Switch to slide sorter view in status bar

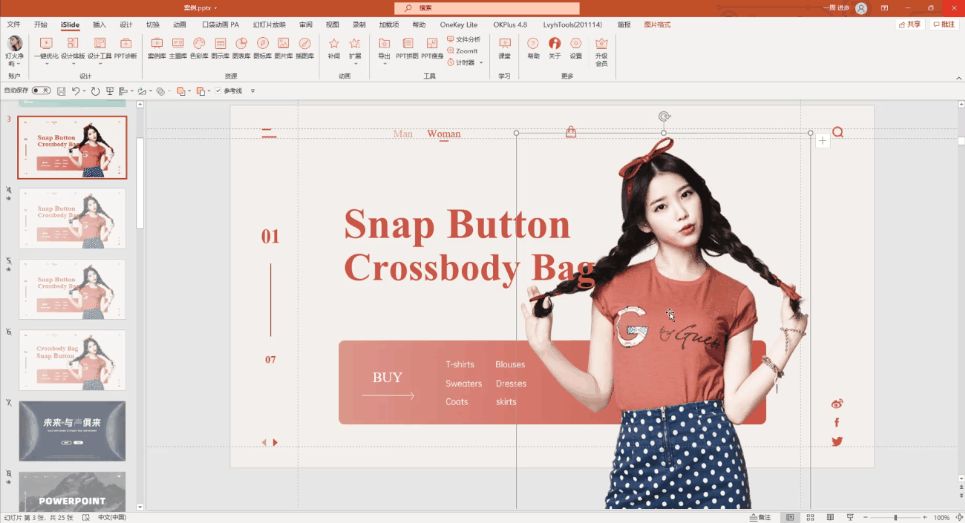811,517
